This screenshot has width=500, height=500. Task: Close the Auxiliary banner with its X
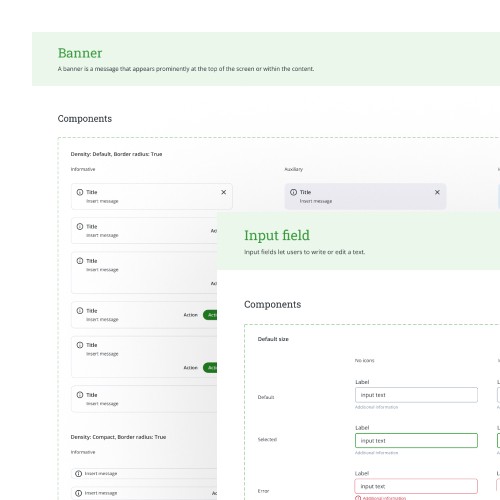437,192
